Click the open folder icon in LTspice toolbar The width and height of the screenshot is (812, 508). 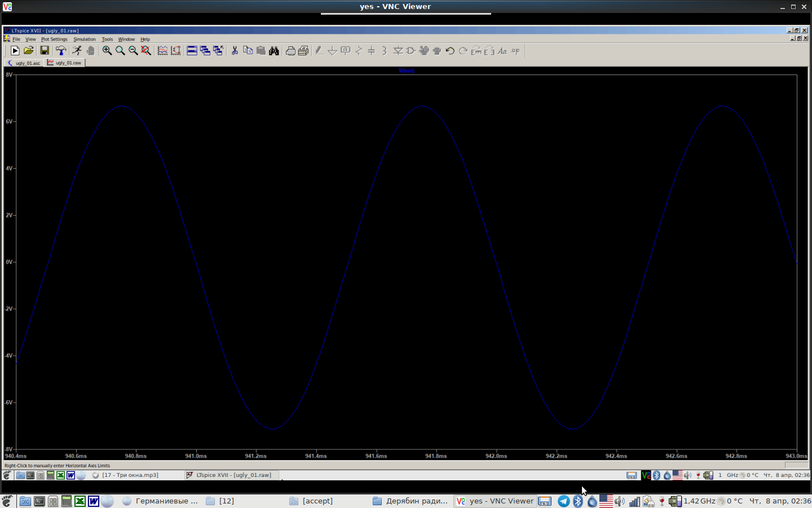[x=29, y=51]
